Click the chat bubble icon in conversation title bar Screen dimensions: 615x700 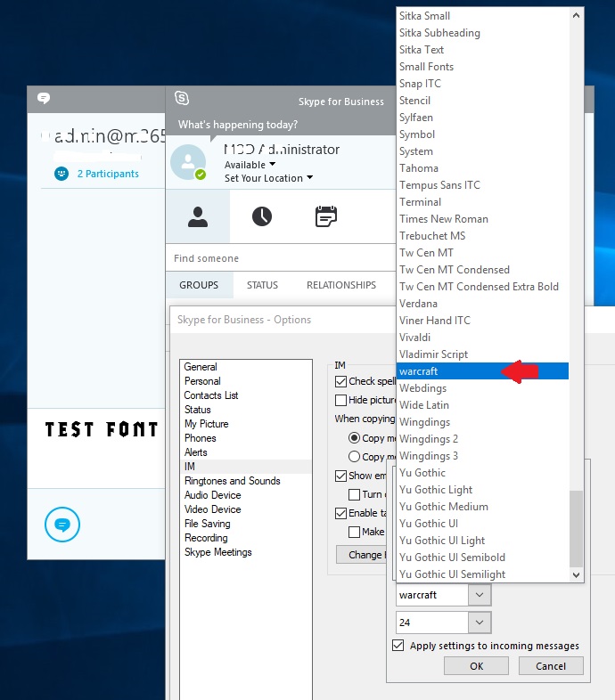tap(44, 98)
